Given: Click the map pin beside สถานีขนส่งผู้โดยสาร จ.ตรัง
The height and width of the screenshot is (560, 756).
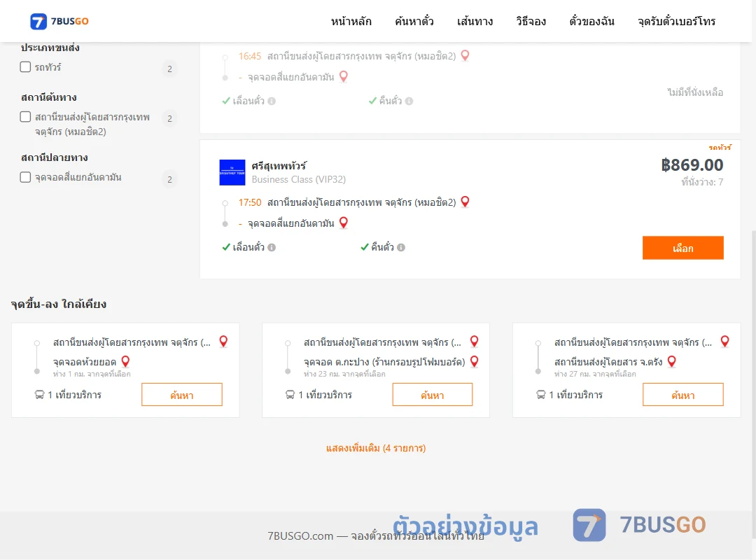Looking at the screenshot, I should point(671,361).
